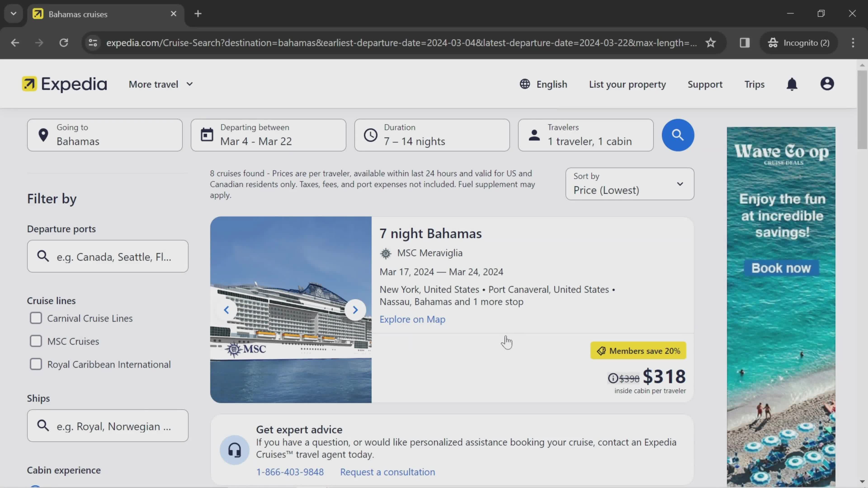
Task: Show previous ship photo
Action: 226,310
